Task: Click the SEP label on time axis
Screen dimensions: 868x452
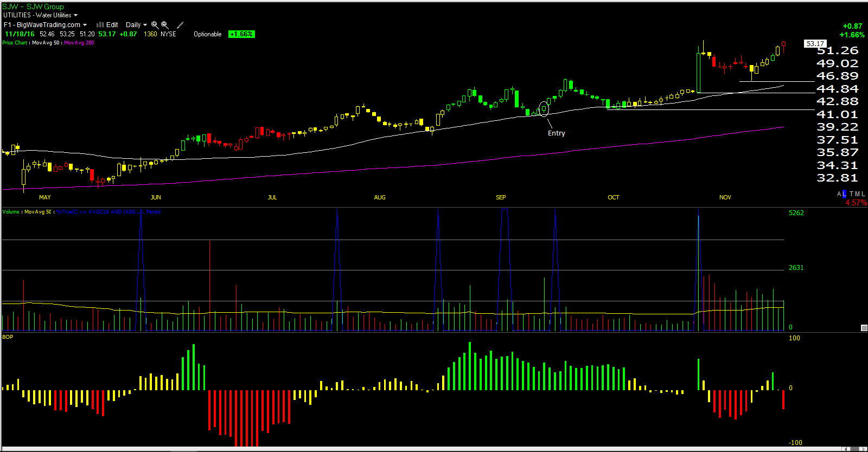Action: pos(501,197)
